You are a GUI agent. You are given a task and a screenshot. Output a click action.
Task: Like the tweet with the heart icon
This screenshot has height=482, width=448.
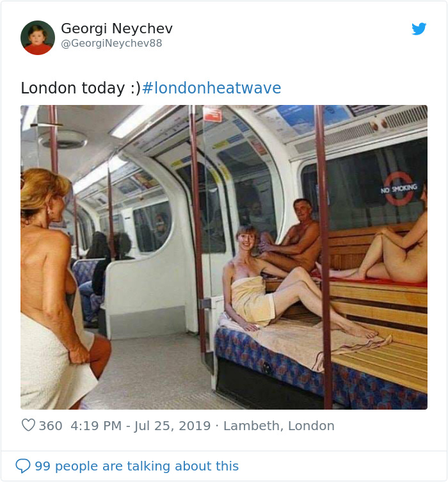click(x=28, y=426)
